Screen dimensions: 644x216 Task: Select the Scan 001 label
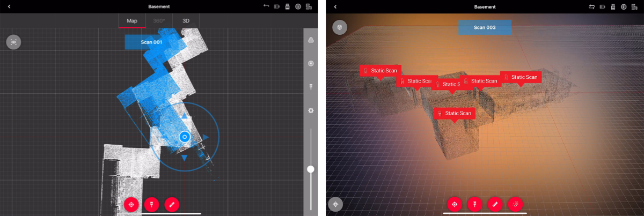click(x=151, y=42)
